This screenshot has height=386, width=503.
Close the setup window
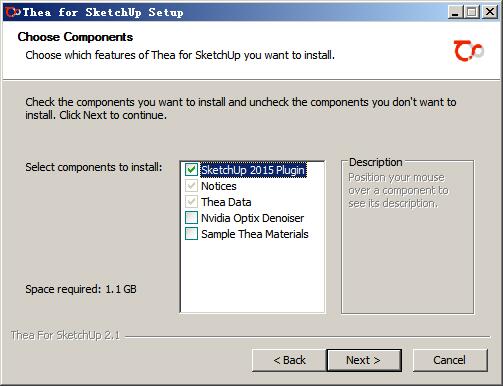pos(490,12)
